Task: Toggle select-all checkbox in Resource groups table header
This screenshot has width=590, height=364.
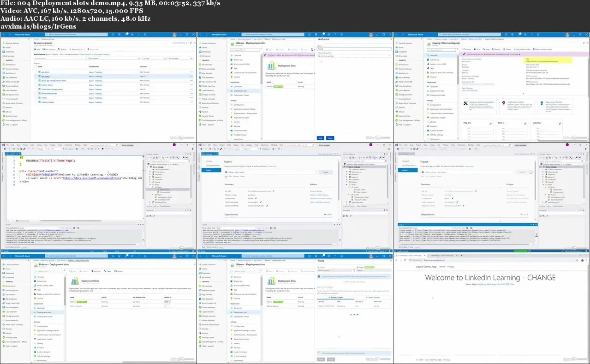Action: pyautogui.click(x=36, y=67)
